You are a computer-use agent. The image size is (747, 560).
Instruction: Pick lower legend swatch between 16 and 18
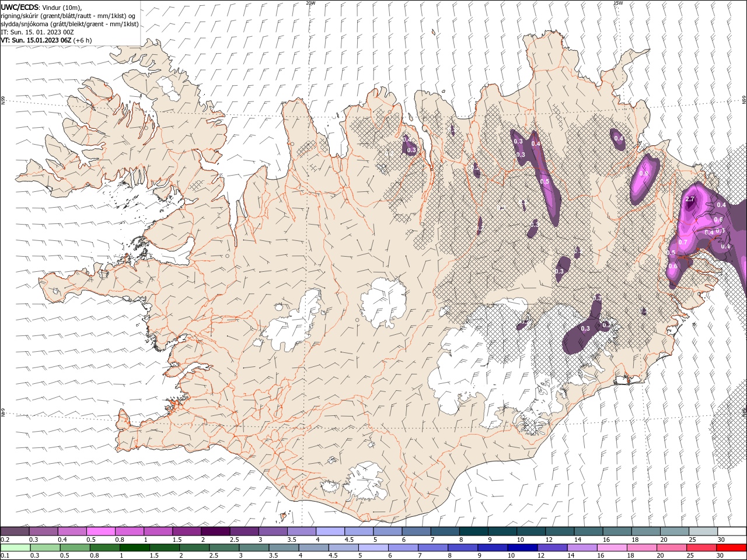coord(612,548)
